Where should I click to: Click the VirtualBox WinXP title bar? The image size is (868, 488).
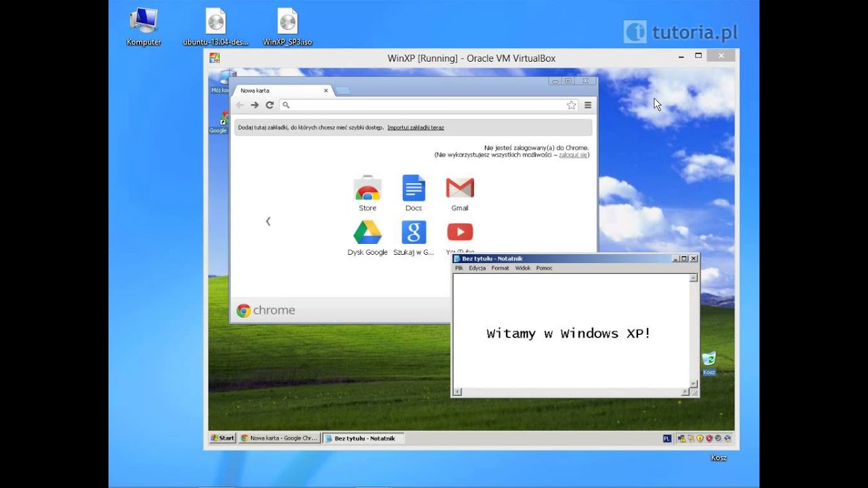(x=471, y=58)
